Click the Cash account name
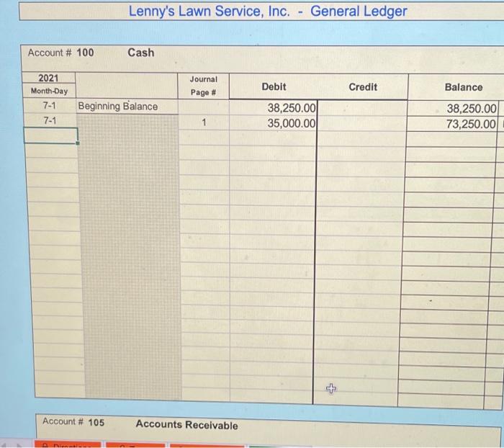The image size is (504, 448). pos(141,53)
